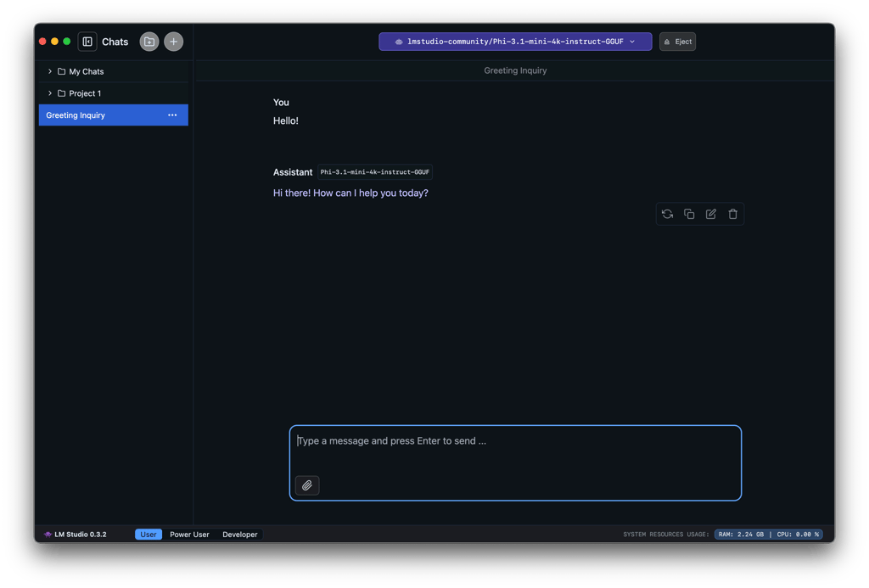This screenshot has width=869, height=588.
Task: Minimize the window with yellow button
Action: click(x=55, y=42)
